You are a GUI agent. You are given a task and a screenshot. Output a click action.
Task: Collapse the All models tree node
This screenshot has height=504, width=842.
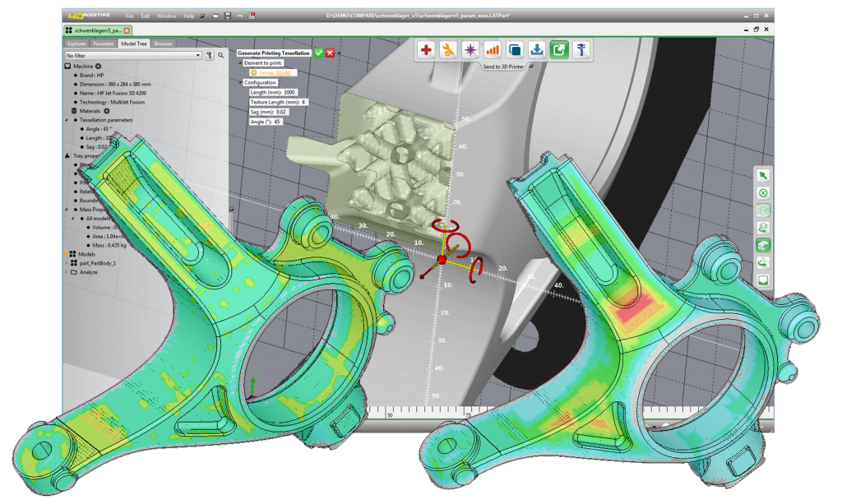(x=74, y=219)
